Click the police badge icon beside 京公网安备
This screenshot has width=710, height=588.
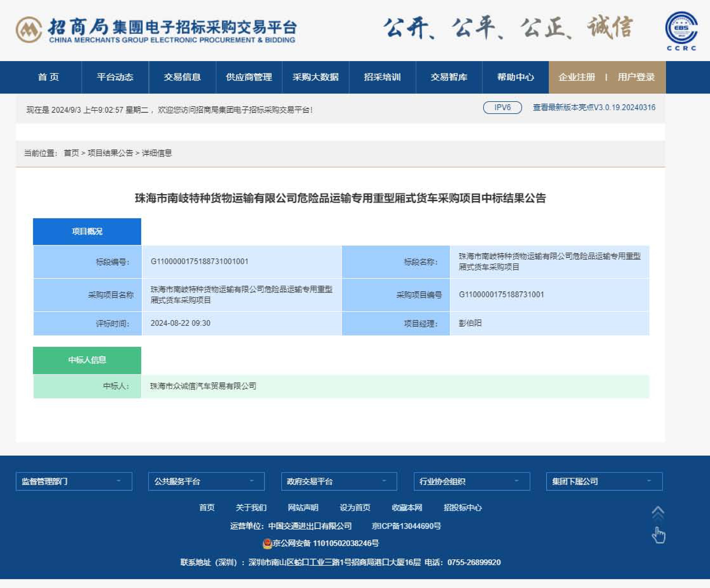(x=267, y=543)
